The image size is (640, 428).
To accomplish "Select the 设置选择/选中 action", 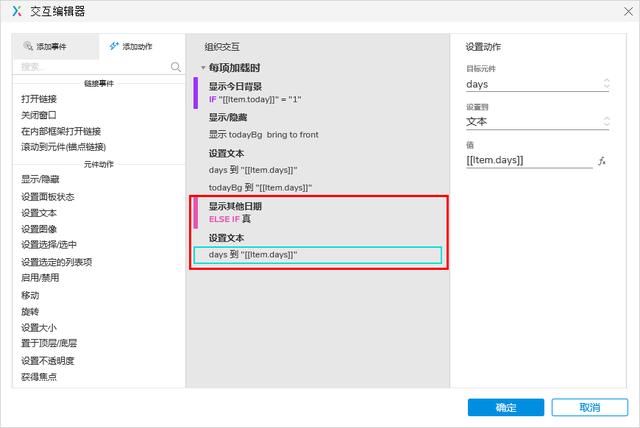I will 49,244.
